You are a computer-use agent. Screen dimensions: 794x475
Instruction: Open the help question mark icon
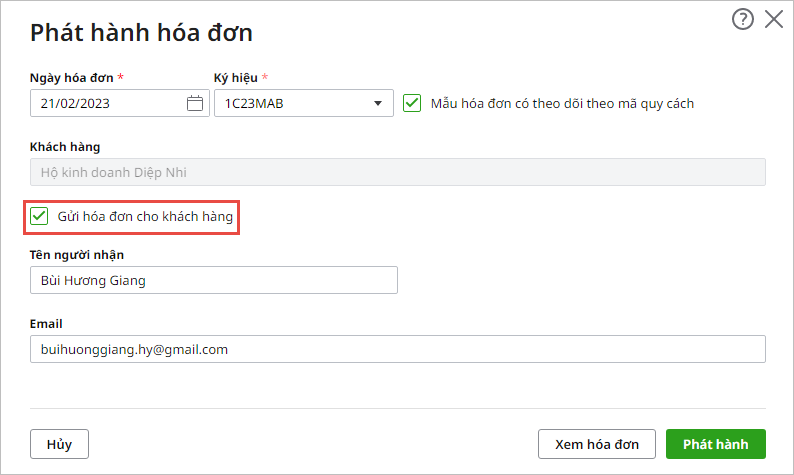pos(742,20)
